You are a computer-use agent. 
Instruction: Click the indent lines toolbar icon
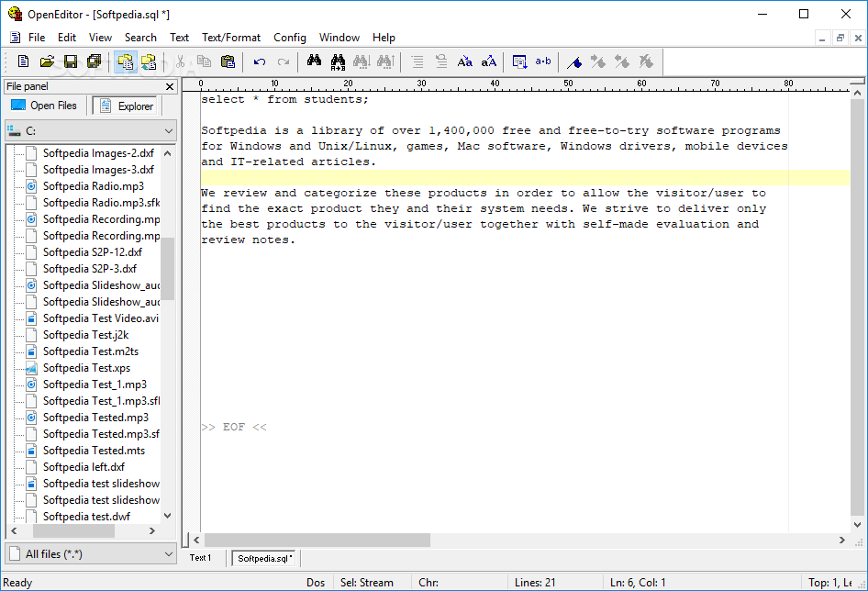[417, 61]
